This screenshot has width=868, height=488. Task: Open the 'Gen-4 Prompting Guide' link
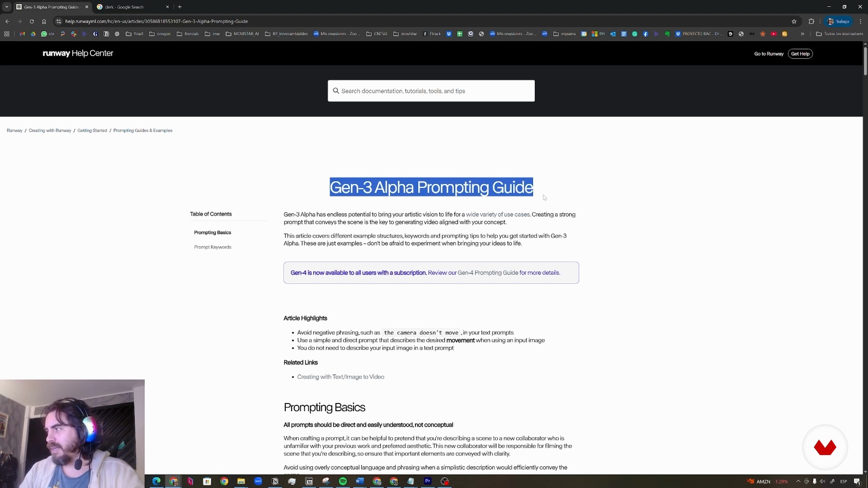[488, 273]
